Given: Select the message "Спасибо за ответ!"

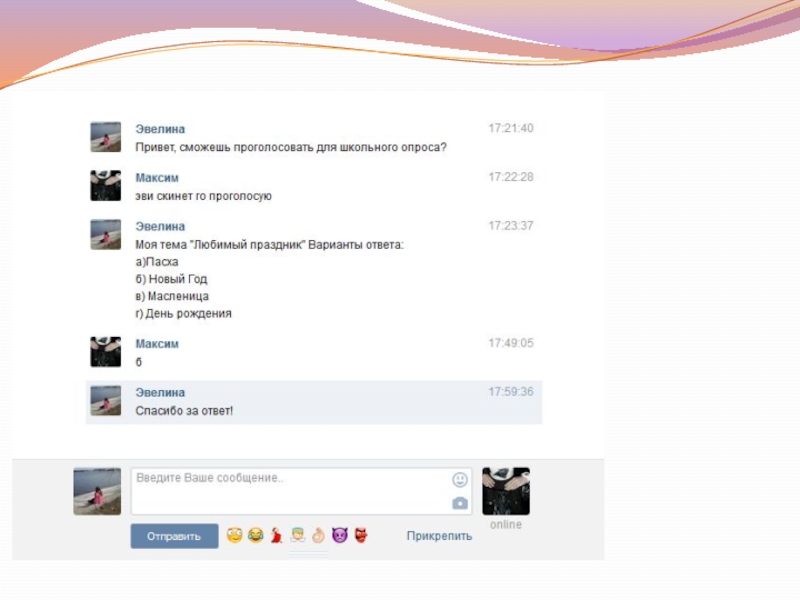Looking at the screenshot, I should (x=184, y=411).
